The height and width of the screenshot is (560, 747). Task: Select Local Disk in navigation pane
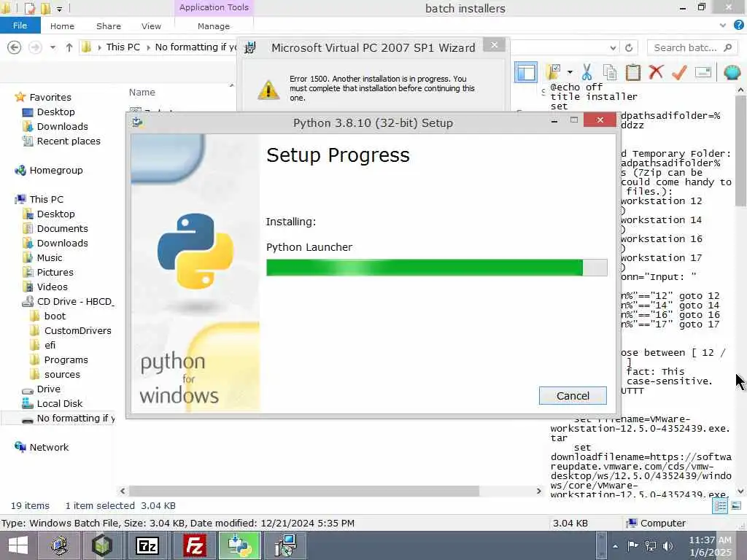tap(60, 403)
